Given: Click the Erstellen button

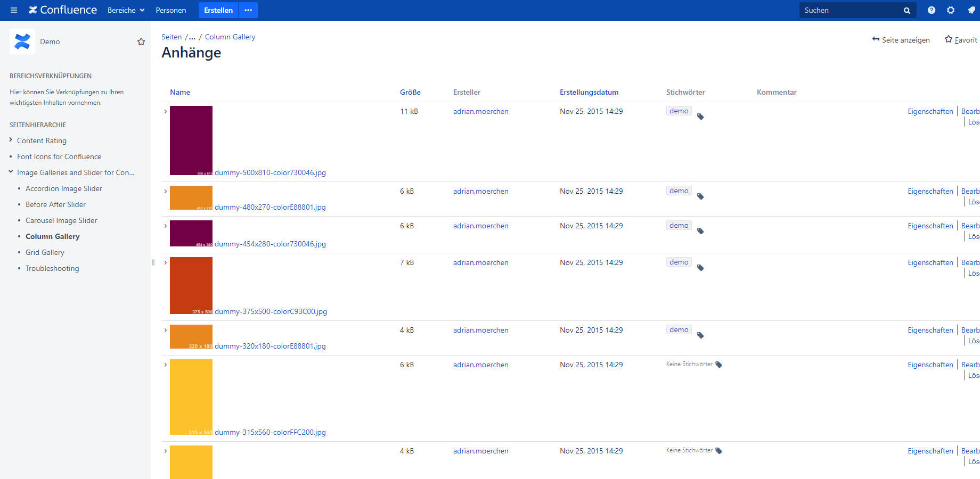Looking at the screenshot, I should 218,10.
